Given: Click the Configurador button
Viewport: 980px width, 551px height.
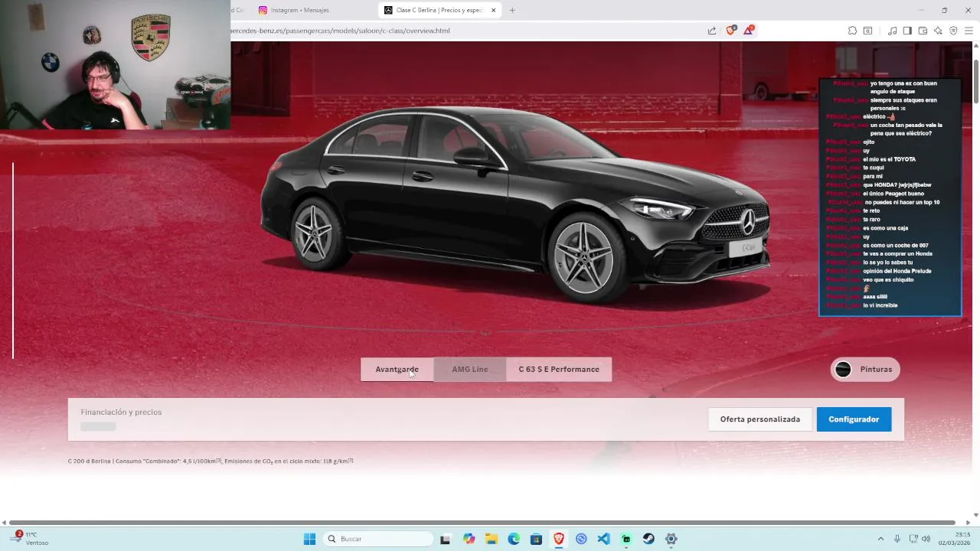Looking at the screenshot, I should [x=854, y=419].
